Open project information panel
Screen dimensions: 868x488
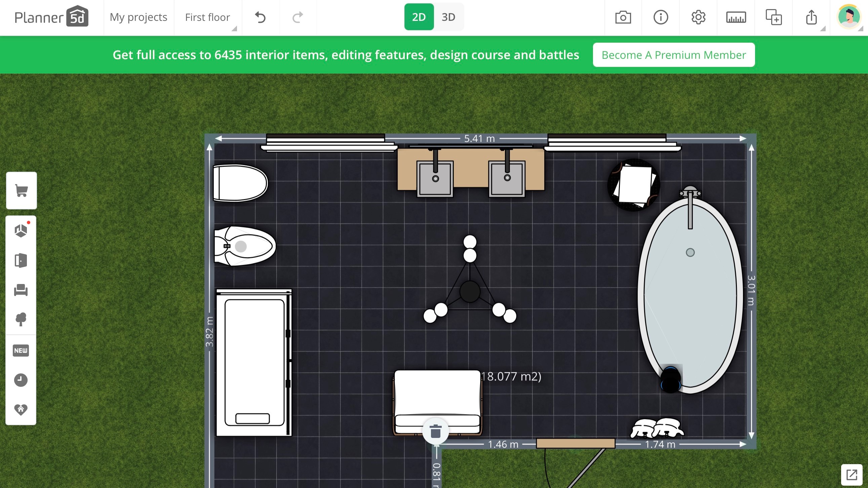pyautogui.click(x=661, y=17)
